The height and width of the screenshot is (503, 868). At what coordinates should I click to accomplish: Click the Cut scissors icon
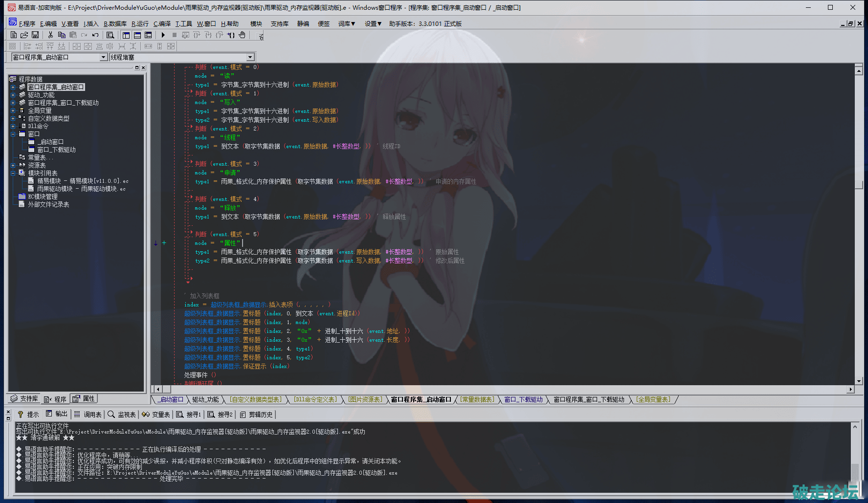click(50, 35)
